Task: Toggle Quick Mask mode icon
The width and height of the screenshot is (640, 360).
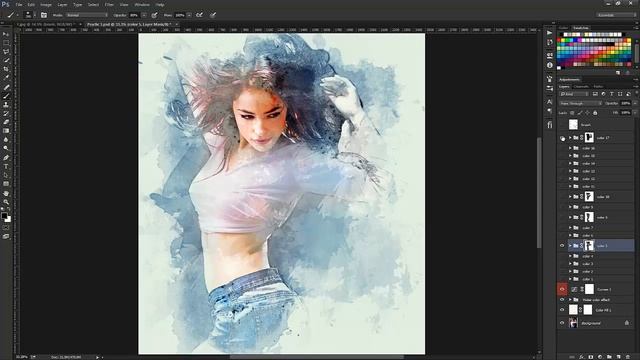Action: (x=6, y=228)
